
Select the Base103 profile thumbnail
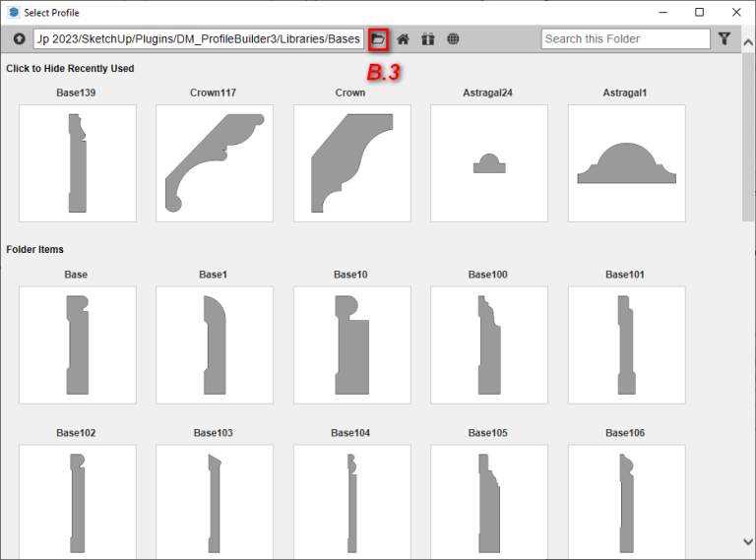click(215, 502)
